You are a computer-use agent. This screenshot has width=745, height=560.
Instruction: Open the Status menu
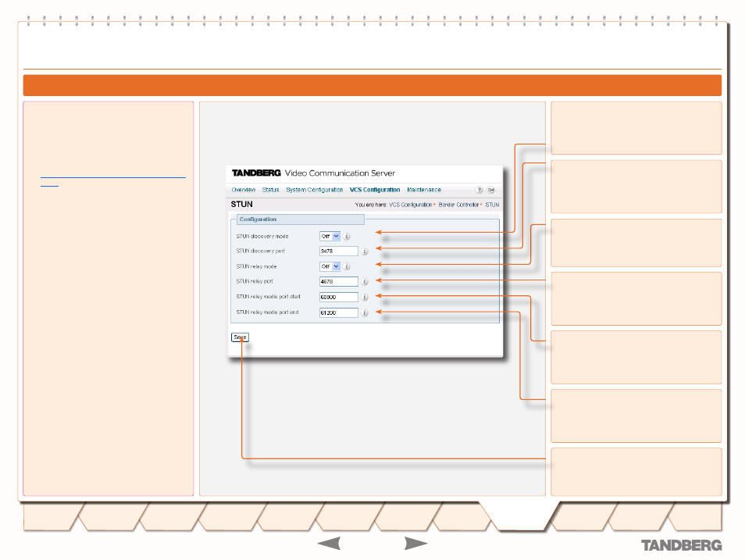click(270, 190)
